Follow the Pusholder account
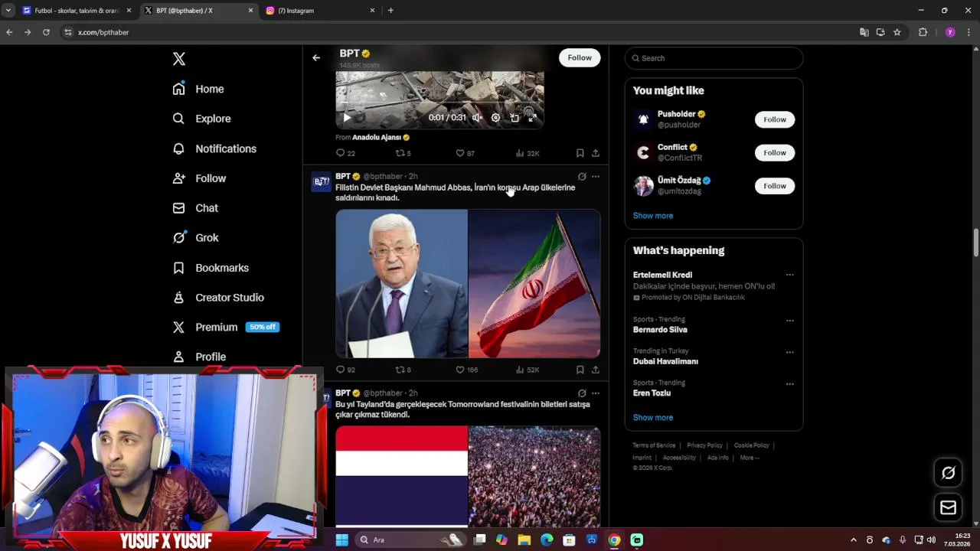This screenshot has height=551, width=980. [x=774, y=119]
